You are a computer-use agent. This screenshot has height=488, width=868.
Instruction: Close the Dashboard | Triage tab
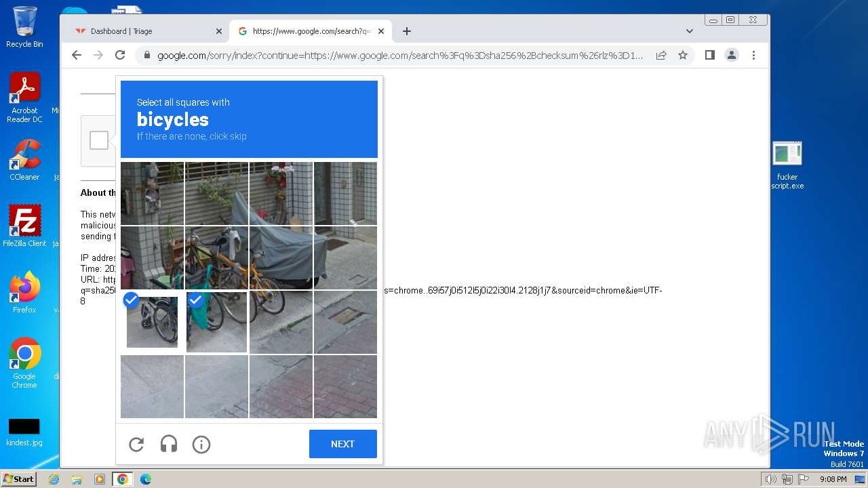coord(219,31)
